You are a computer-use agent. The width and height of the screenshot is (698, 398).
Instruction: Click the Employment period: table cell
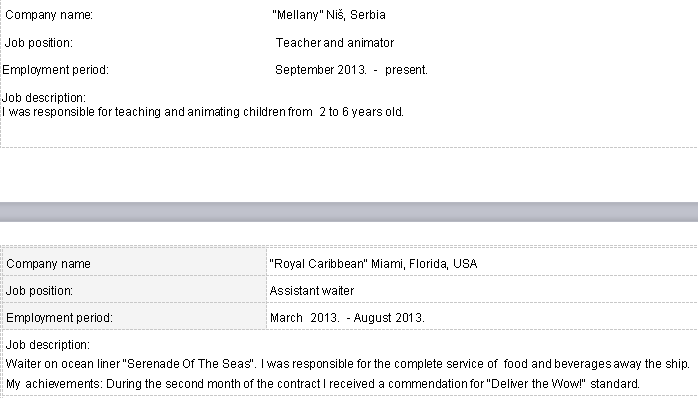[134, 317]
